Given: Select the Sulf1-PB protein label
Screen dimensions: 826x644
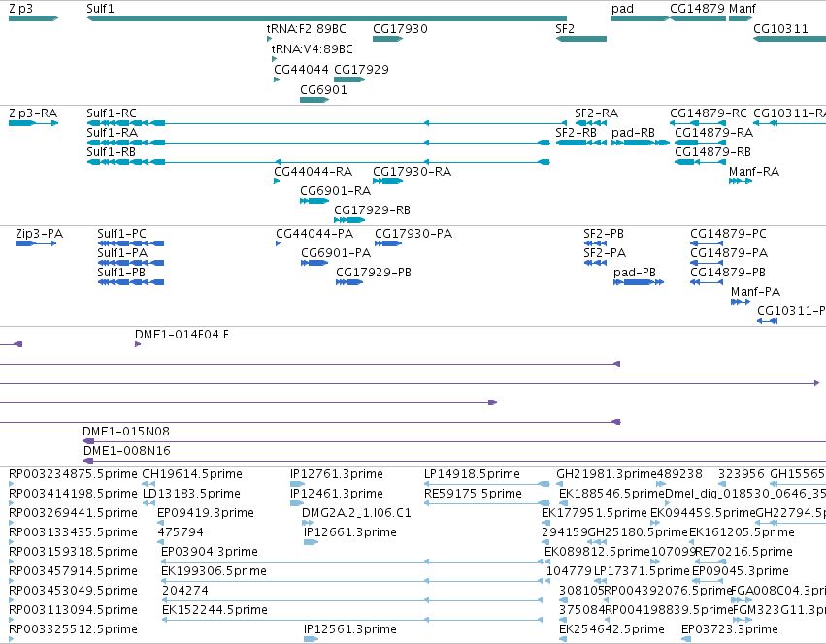Looking at the screenshot, I should coord(121,273).
